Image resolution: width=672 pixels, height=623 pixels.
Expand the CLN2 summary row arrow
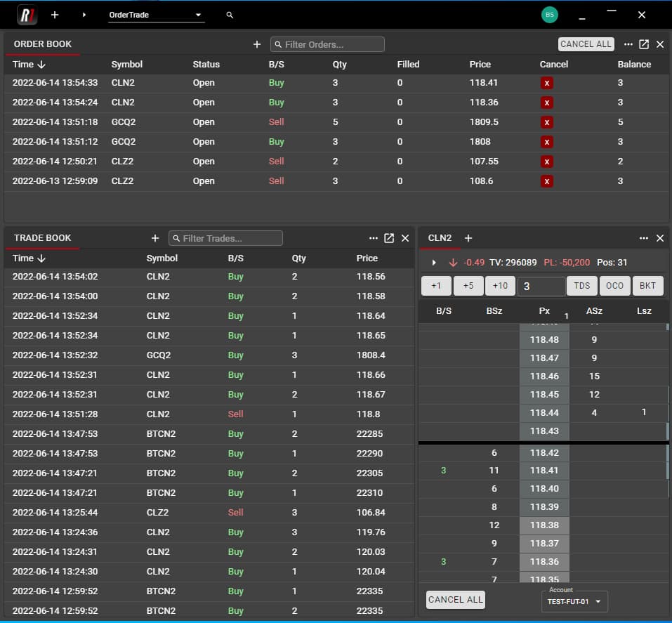(x=434, y=263)
